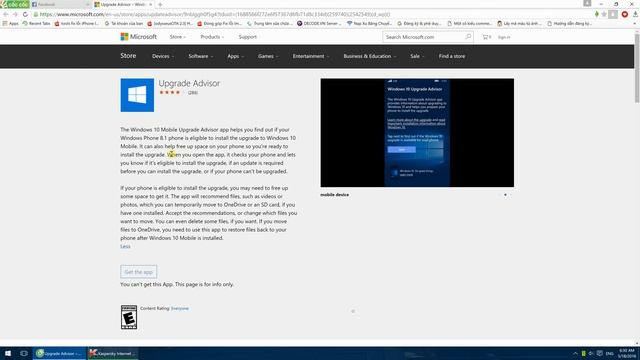Image resolution: width=640 pixels, height=360 pixels.
Task: Open the DECODE.VN Server bookmark
Action: 319,24
